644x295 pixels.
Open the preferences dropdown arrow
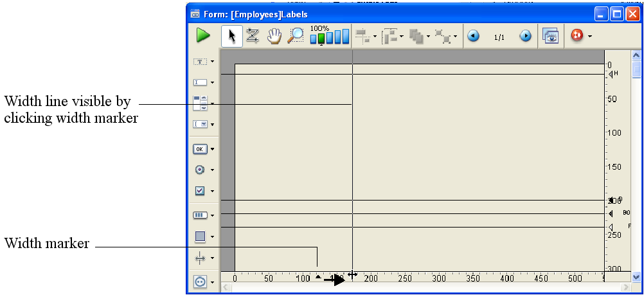590,37
